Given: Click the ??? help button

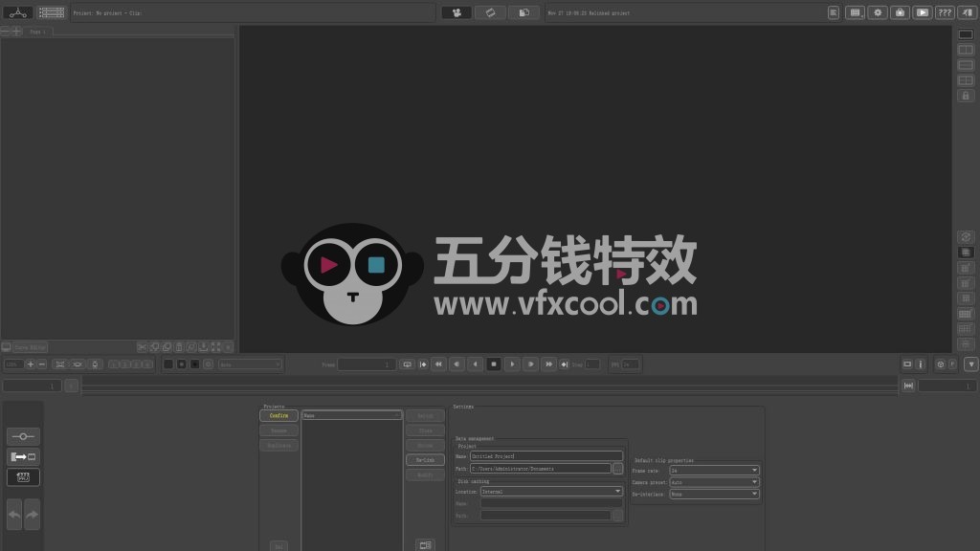Looking at the screenshot, I should pos(945,12).
